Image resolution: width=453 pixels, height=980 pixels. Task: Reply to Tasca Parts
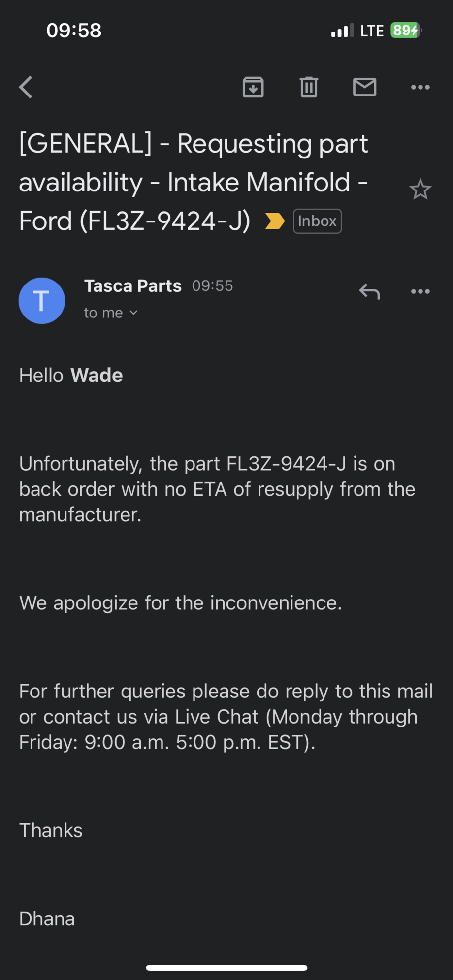(369, 291)
